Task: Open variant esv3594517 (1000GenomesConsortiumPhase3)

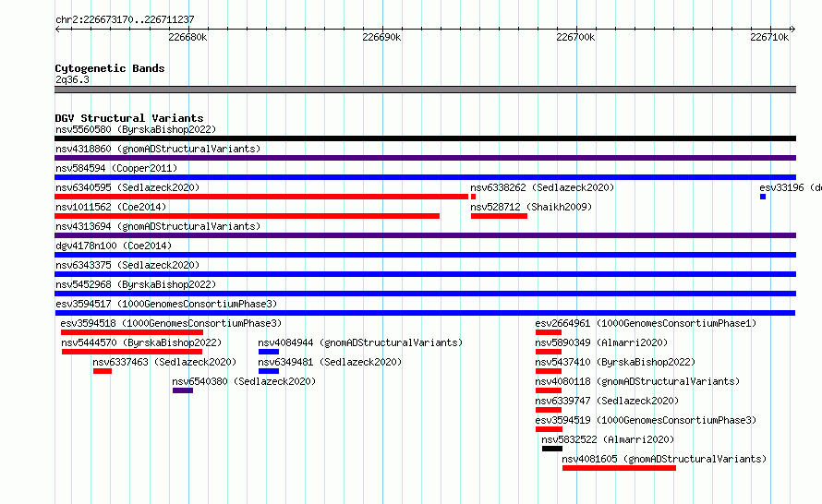Action: (166, 304)
